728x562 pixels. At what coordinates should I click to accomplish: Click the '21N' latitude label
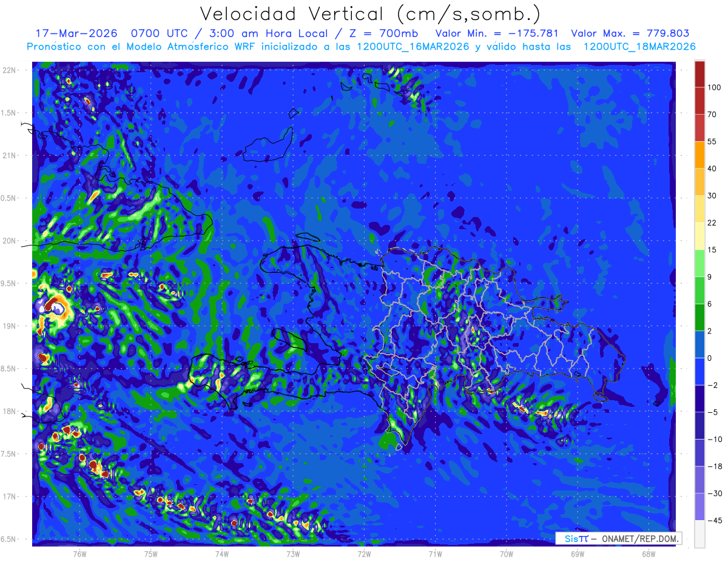(10, 155)
